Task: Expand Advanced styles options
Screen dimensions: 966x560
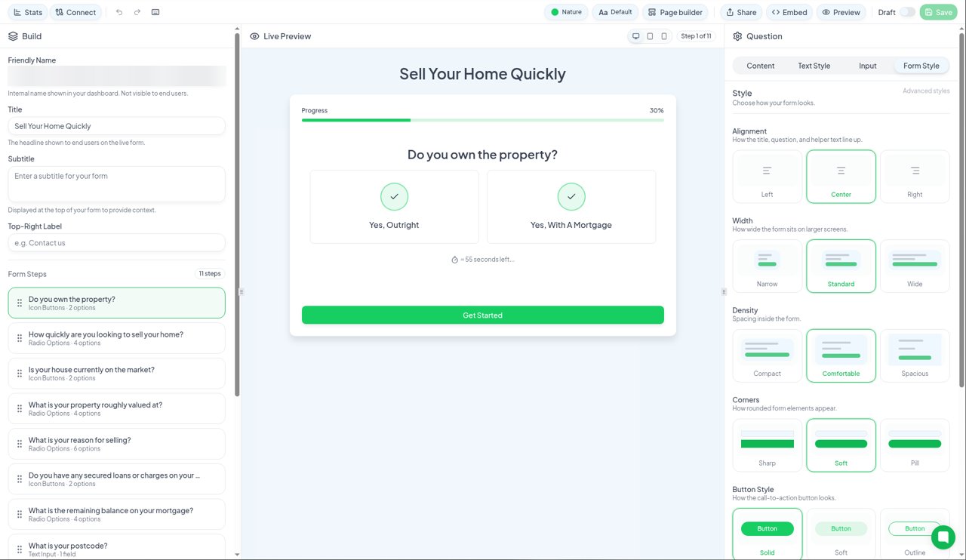Action: click(x=926, y=91)
